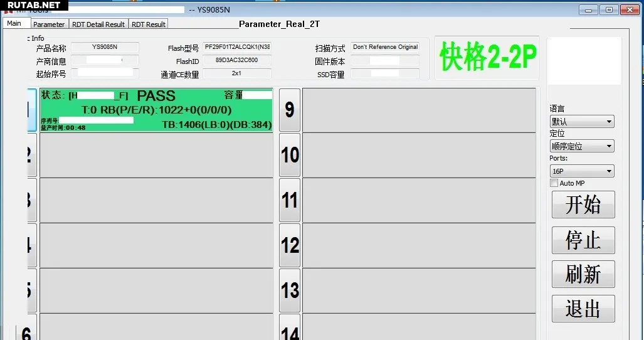Click the Flash型号 model field
This screenshot has height=340, width=644.
[x=237, y=48]
